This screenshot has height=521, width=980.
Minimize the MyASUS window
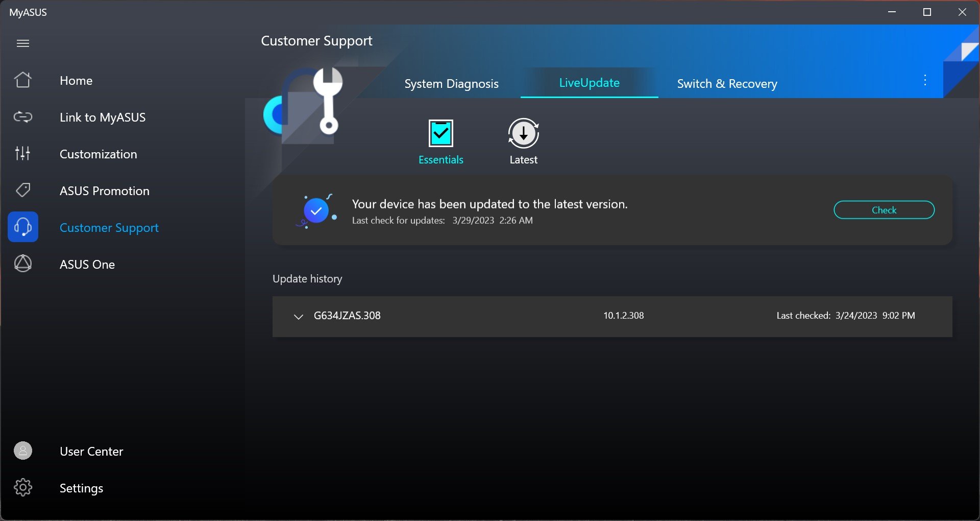[892, 12]
